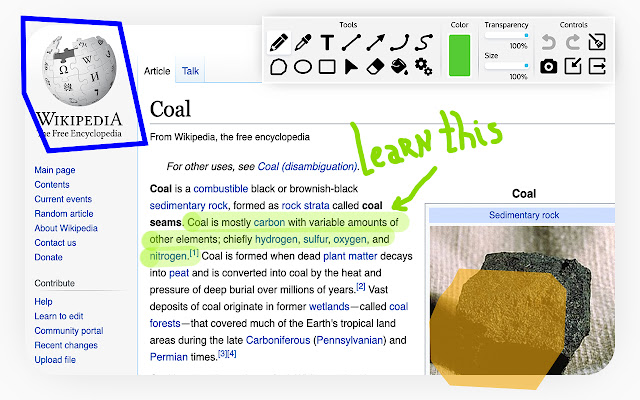Adjust the Size slider
This screenshot has width=640, height=400.
click(507, 66)
